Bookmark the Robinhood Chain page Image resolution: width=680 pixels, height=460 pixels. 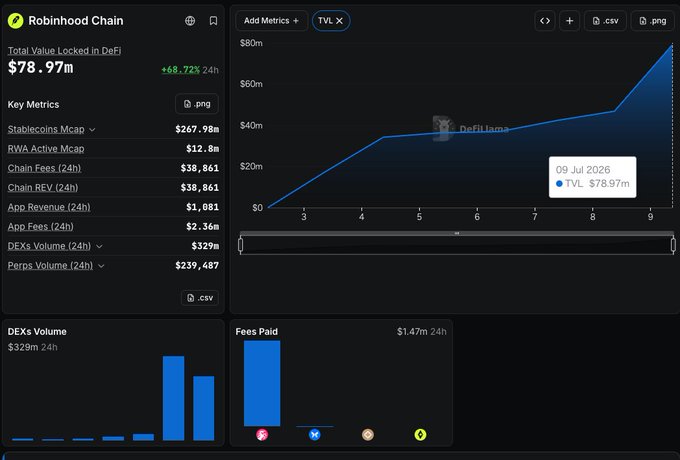click(x=213, y=20)
